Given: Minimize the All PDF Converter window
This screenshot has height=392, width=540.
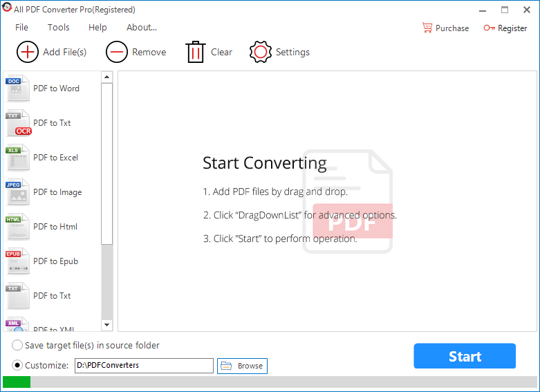Looking at the screenshot, I should click(483, 10).
